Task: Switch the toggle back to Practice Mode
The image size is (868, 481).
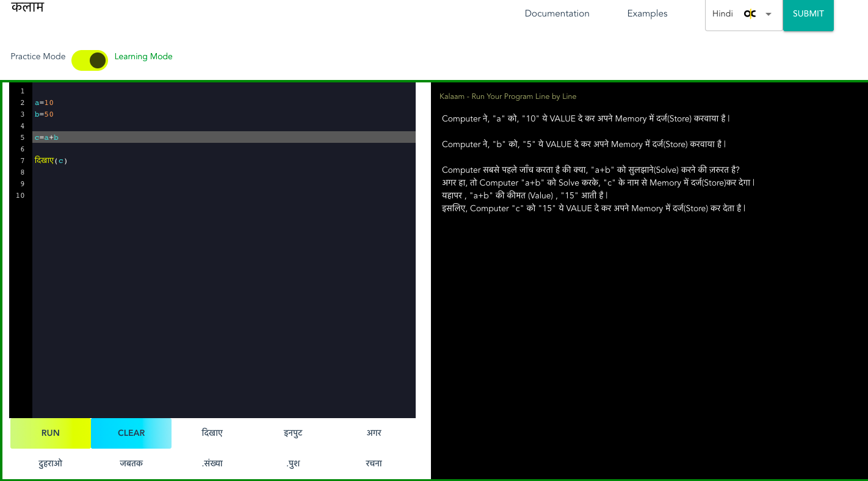Action: [x=90, y=60]
